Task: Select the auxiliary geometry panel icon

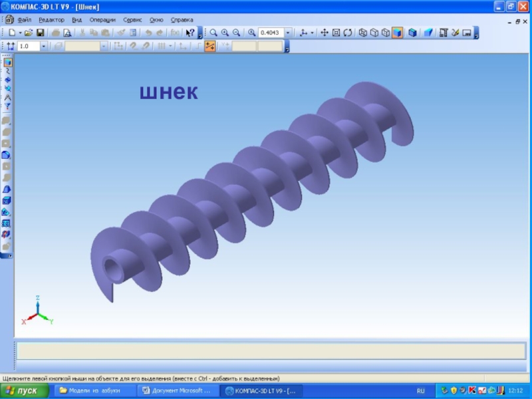Action: click(7, 89)
